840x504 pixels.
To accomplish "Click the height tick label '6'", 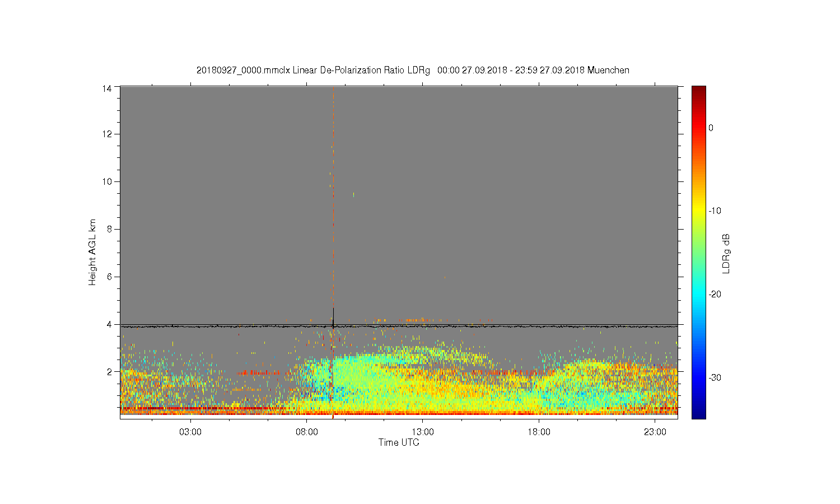I will 110,277.
